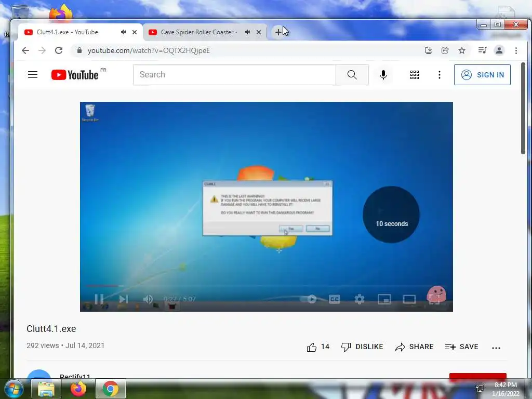Click the video title Clutt4.1.exe
532x399 pixels.
point(51,329)
